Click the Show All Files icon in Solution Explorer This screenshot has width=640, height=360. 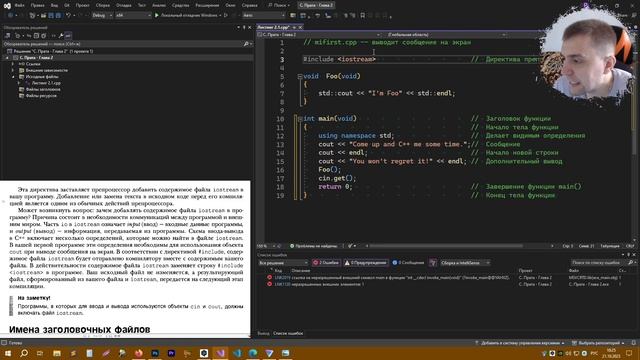44,36
